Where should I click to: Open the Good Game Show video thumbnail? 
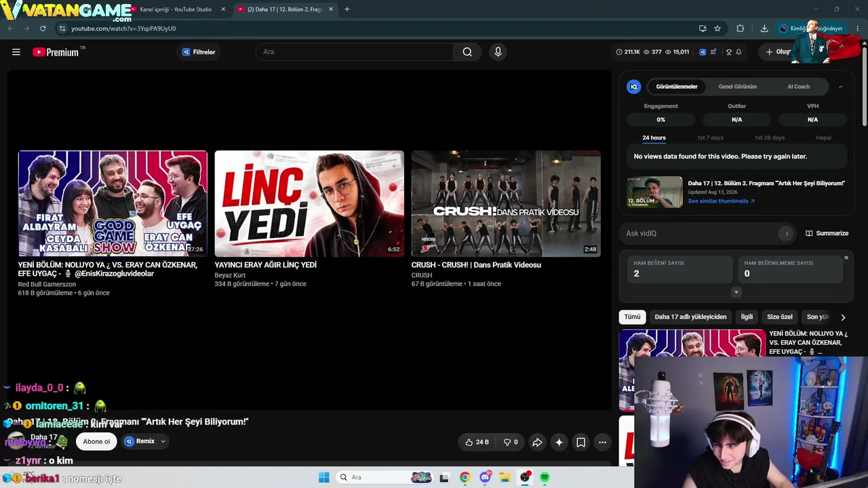[113, 203]
